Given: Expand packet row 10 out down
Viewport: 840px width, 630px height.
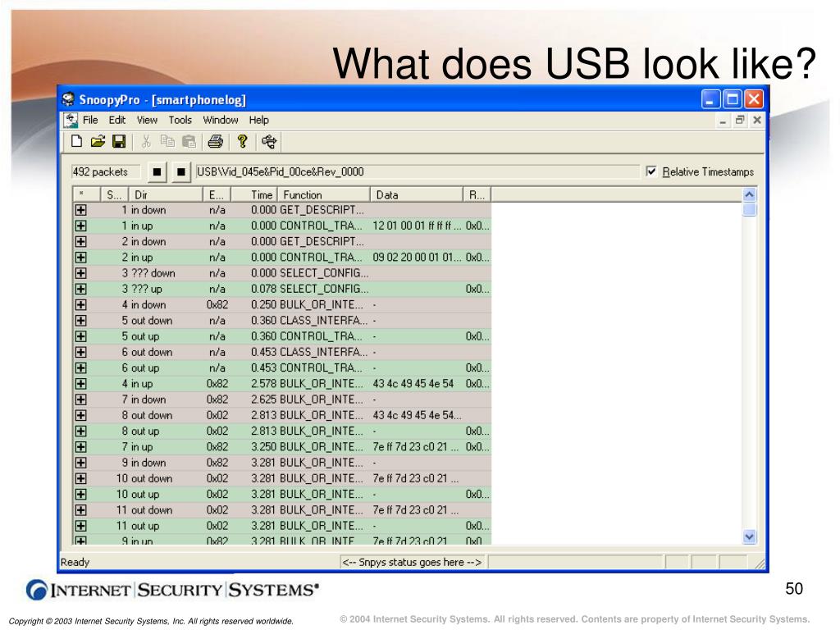Looking at the screenshot, I should 81,478.
